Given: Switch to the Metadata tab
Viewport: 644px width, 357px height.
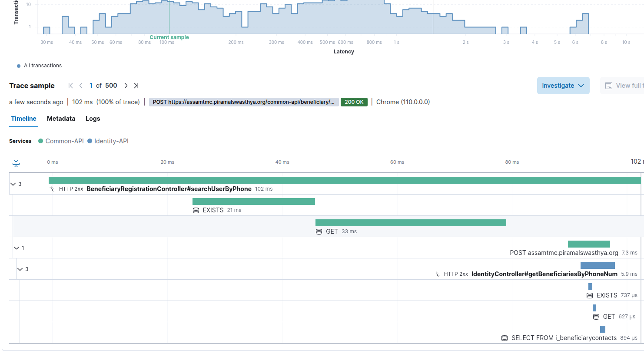Looking at the screenshot, I should (x=61, y=119).
